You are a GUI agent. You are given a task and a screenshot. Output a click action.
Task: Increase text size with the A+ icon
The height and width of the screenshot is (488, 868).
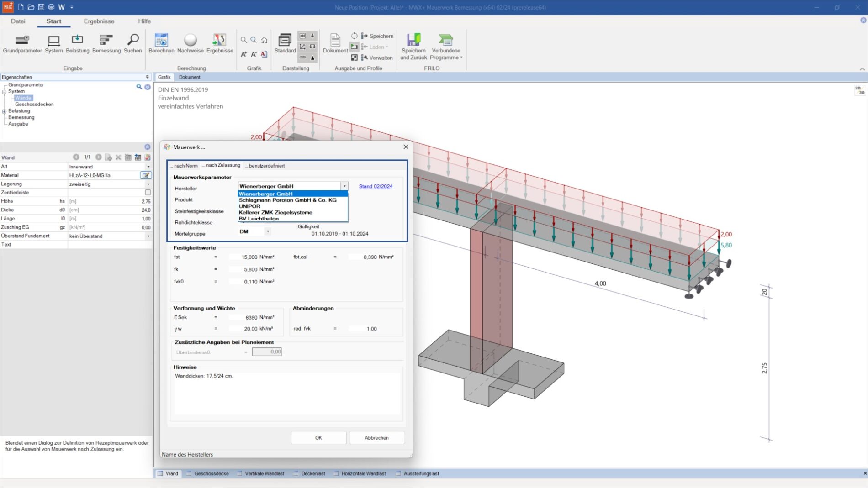point(244,54)
